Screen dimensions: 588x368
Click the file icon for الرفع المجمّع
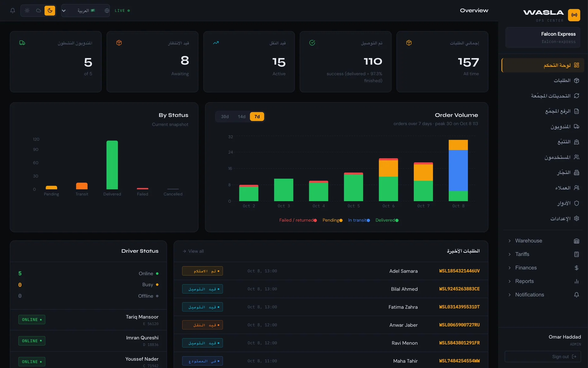tap(576, 111)
